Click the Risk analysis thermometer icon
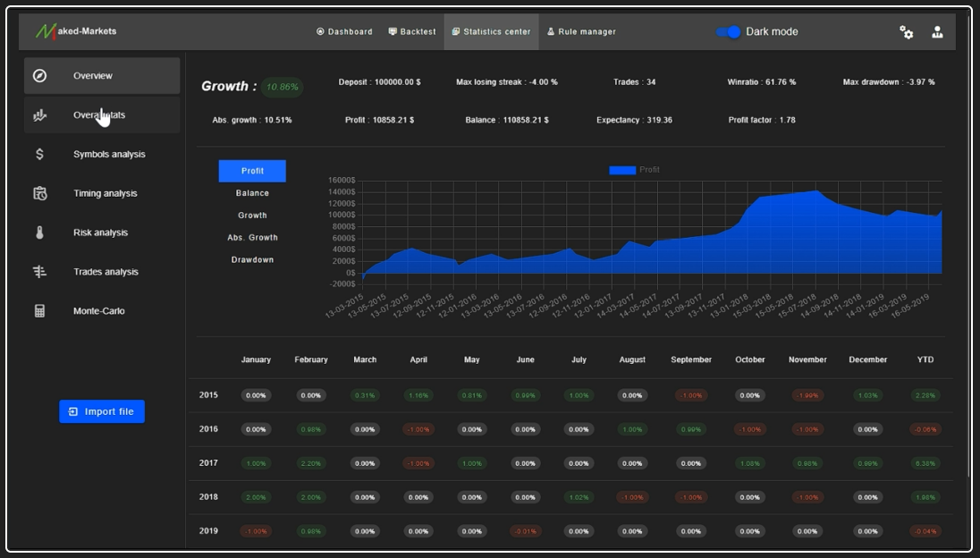Screen dimensions: 980x558 pos(39,232)
